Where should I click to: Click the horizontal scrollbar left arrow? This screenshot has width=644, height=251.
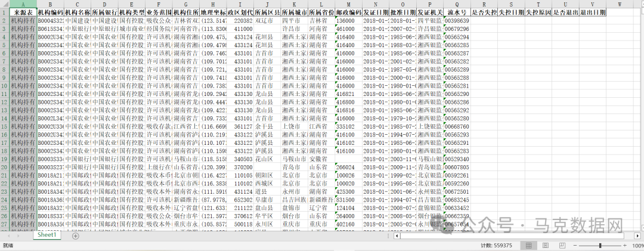tap(397, 236)
